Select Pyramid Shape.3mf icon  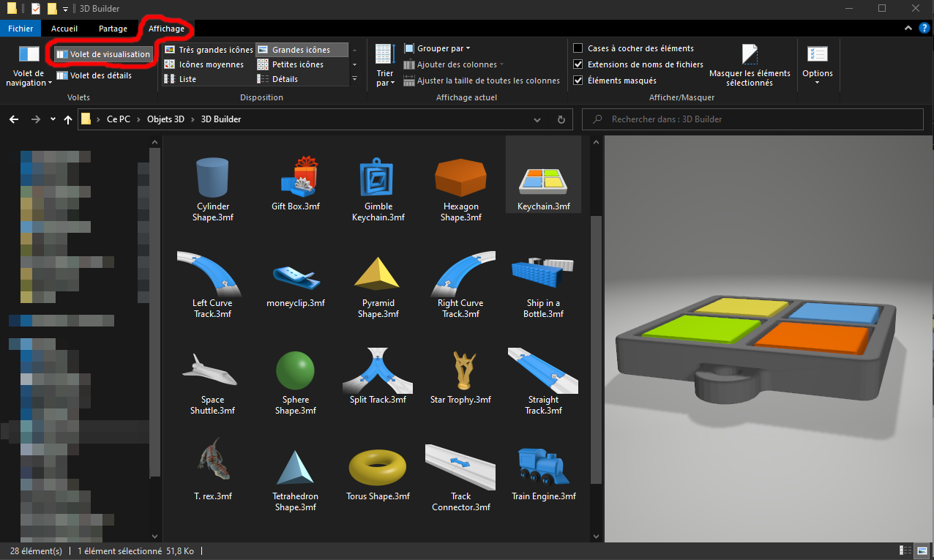[x=378, y=273]
